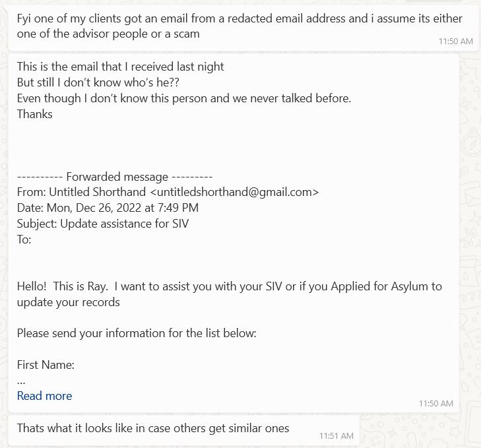Click the Read more link

point(44,396)
